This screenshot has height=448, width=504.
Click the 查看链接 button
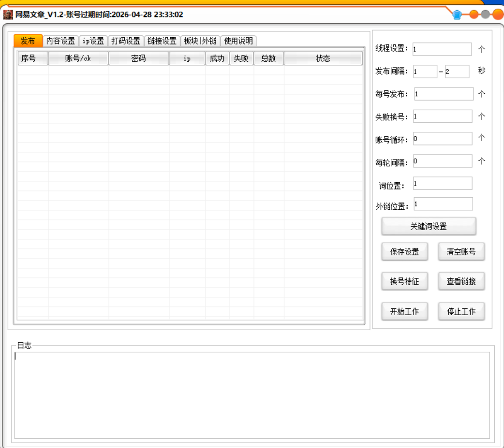tap(461, 281)
